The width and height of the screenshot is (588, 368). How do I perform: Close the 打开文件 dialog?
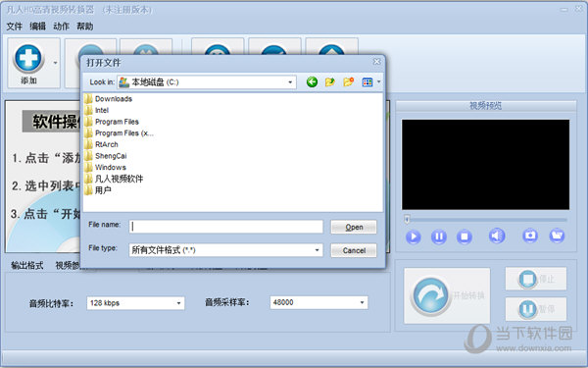[x=376, y=61]
